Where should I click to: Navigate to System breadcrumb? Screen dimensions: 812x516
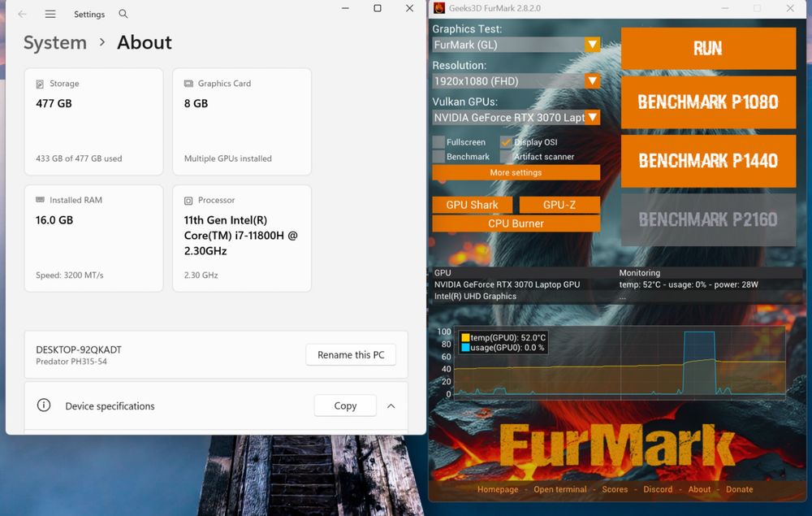(x=55, y=42)
